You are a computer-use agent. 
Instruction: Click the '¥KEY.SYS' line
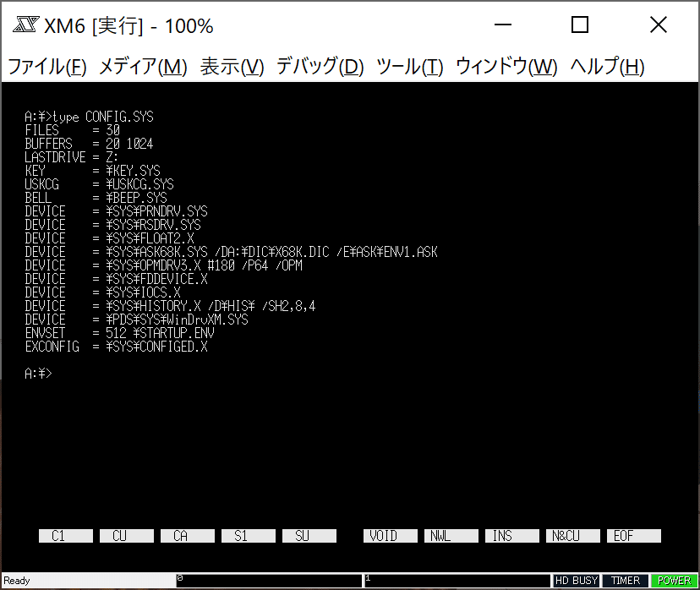click(92, 171)
